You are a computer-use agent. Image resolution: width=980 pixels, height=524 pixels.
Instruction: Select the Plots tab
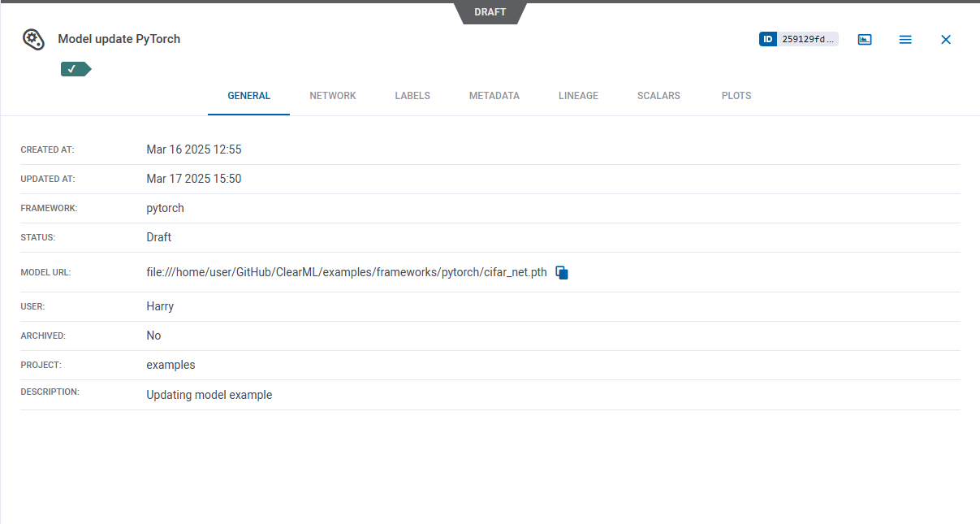pyautogui.click(x=736, y=96)
